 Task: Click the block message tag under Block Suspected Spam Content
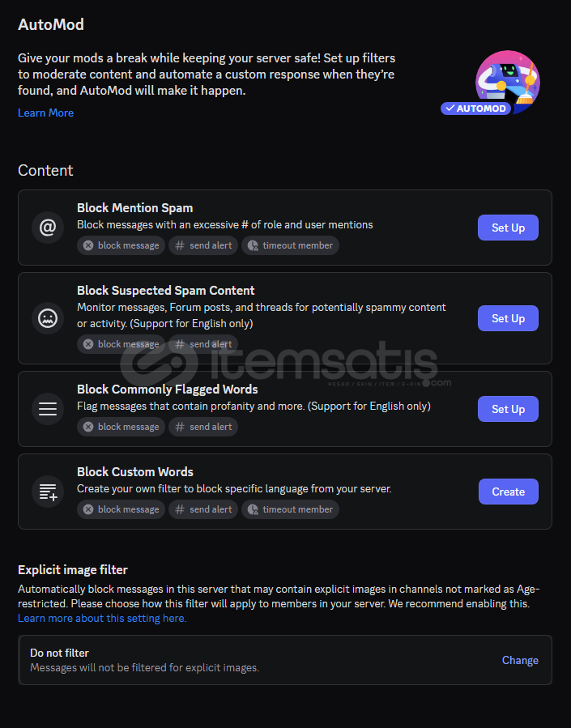pos(121,344)
